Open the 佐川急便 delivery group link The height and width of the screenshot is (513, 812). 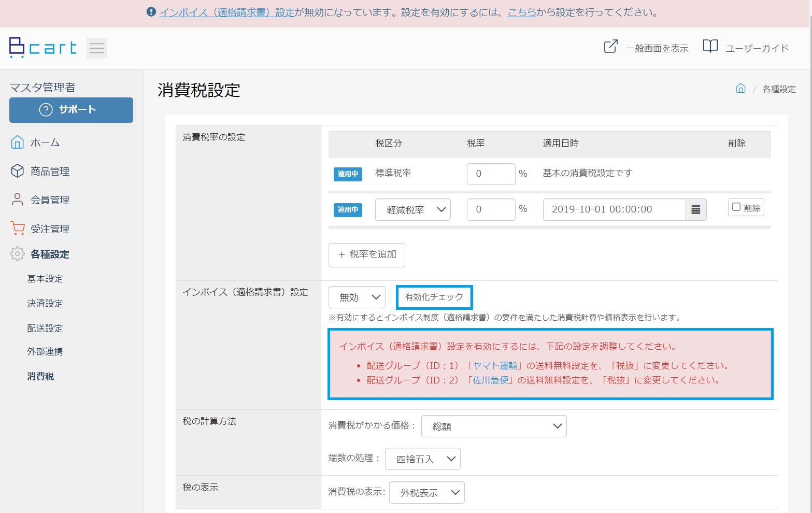[x=491, y=380]
